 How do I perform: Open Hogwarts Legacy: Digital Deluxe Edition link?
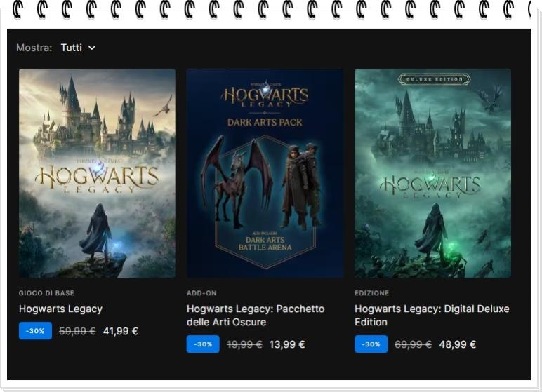(x=431, y=316)
